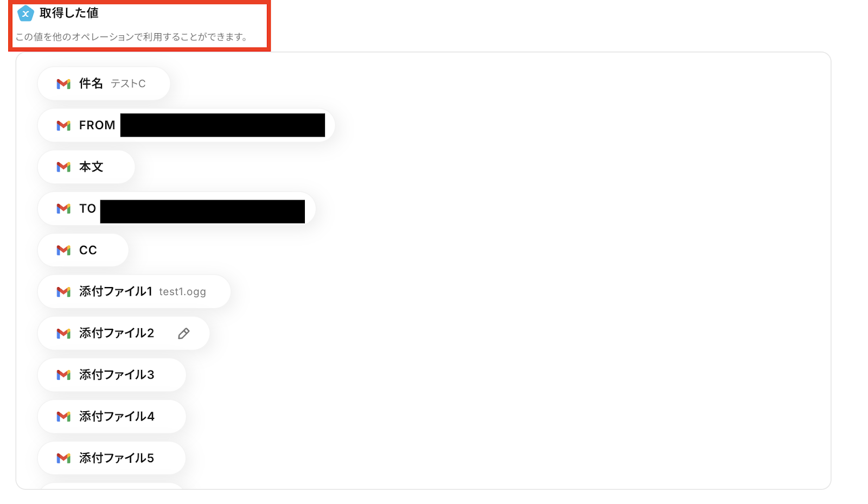The image size is (868, 504).
Task: Click the test1.ogg file name text
Action: (182, 292)
